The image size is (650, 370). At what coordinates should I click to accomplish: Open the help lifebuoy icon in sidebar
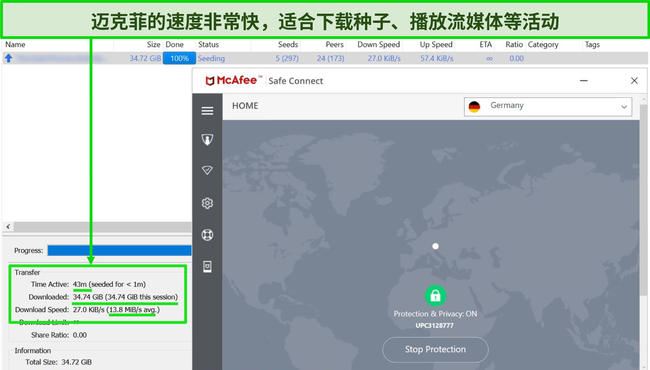click(x=207, y=235)
